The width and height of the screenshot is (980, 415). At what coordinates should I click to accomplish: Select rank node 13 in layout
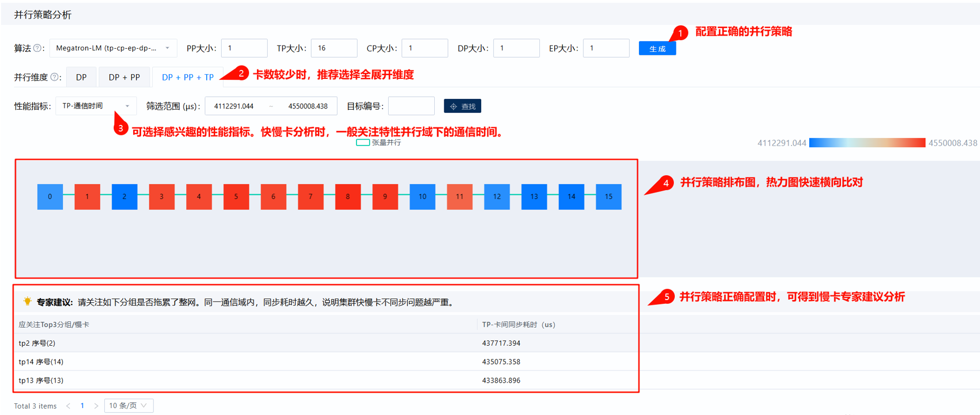click(x=534, y=197)
